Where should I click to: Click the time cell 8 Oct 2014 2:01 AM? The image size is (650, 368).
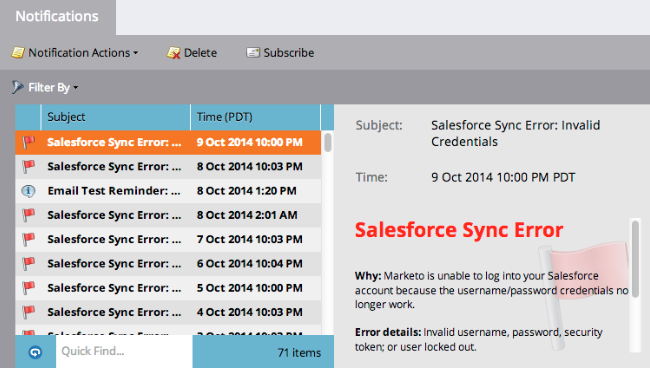(x=247, y=215)
